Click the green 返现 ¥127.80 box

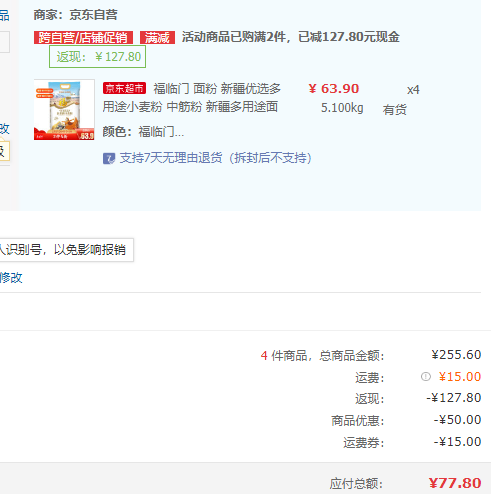tap(97, 57)
